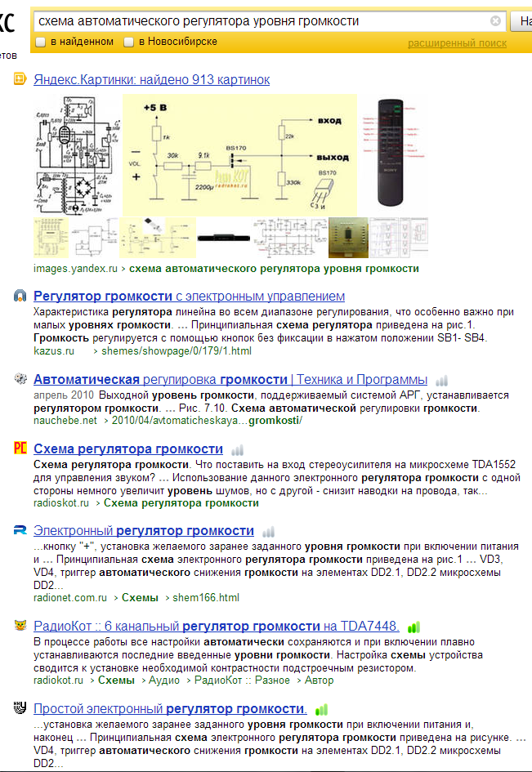Click the 'Схемы' breadcrumb under radionet.com.ru
The image size is (532, 772).
(x=140, y=597)
